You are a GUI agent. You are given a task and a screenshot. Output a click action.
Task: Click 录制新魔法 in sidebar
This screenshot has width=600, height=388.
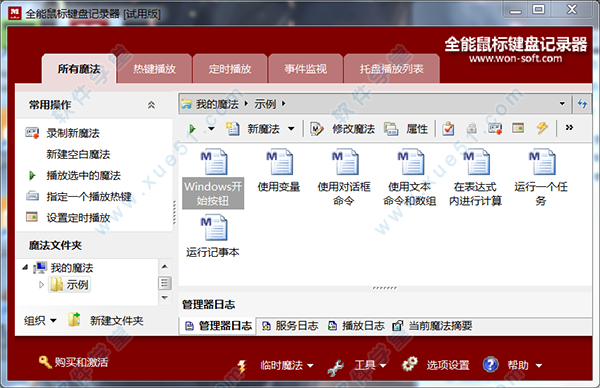click(x=73, y=133)
